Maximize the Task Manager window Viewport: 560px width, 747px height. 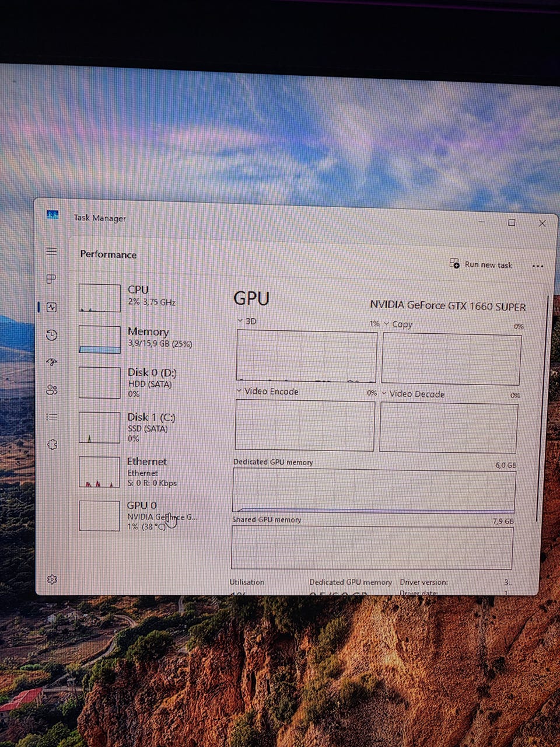[x=512, y=222]
